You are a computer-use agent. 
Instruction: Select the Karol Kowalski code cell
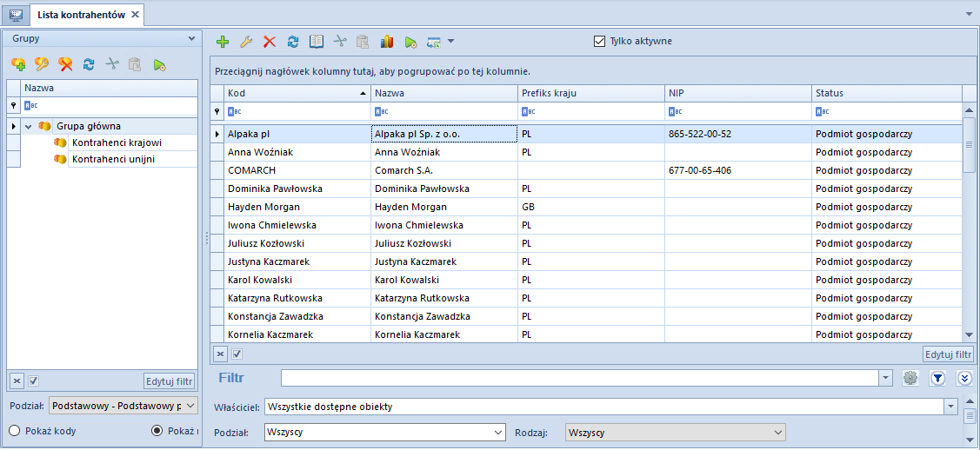pos(297,280)
